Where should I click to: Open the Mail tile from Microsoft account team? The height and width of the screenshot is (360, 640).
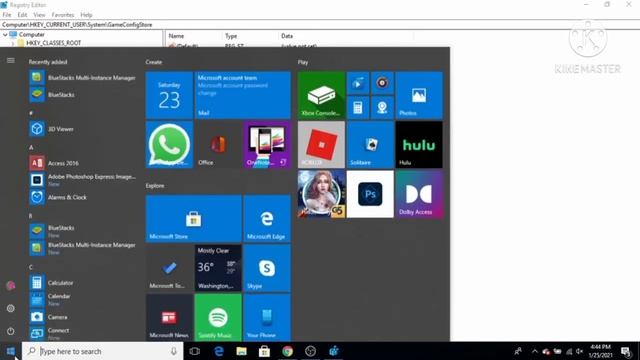click(x=243, y=95)
